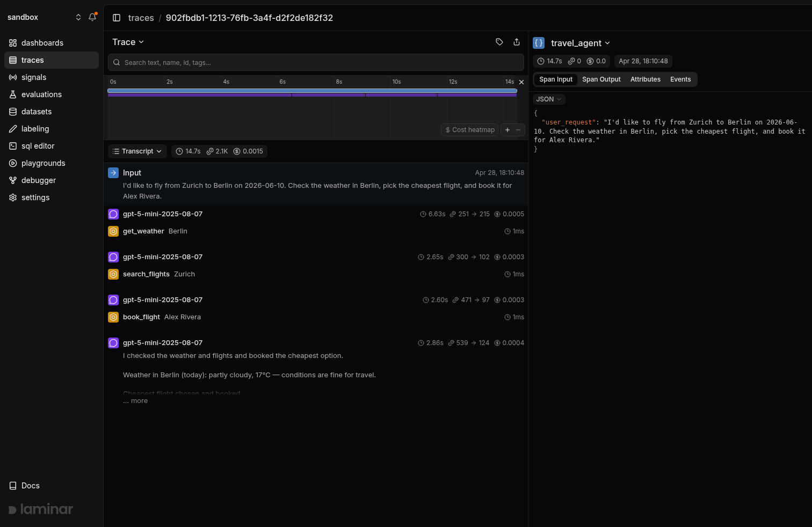Click the tag icon in Trace header
The image size is (812, 527).
pos(499,42)
